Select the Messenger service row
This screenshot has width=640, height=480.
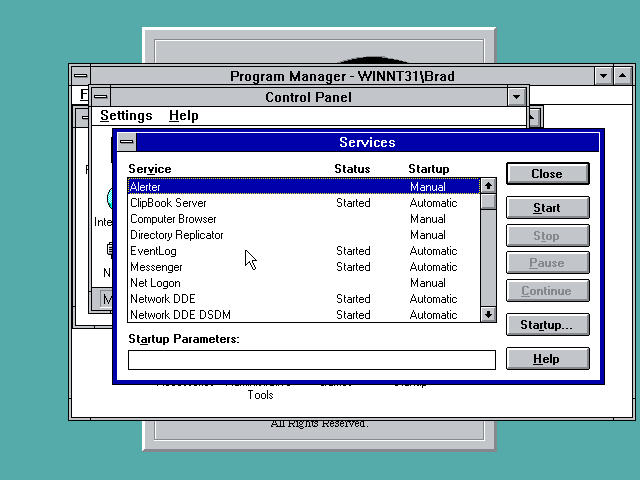[x=304, y=267]
